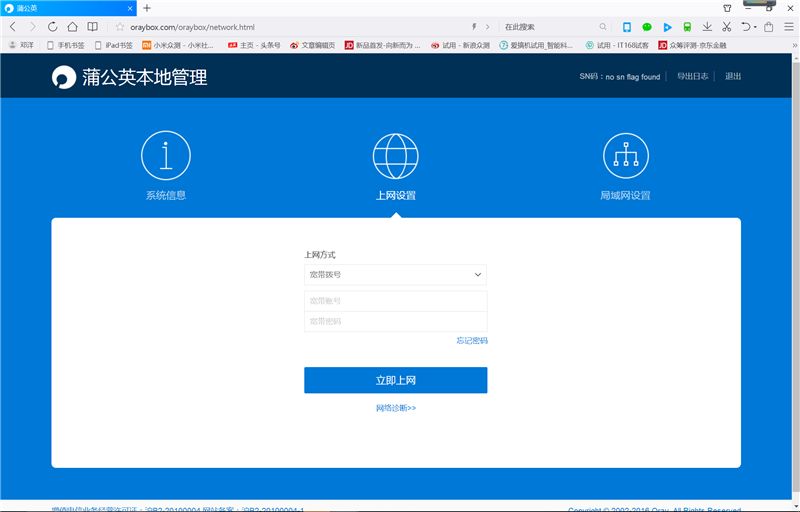Click the green train ticket toolbar icon
This screenshot has height=512, width=800.
(x=687, y=27)
